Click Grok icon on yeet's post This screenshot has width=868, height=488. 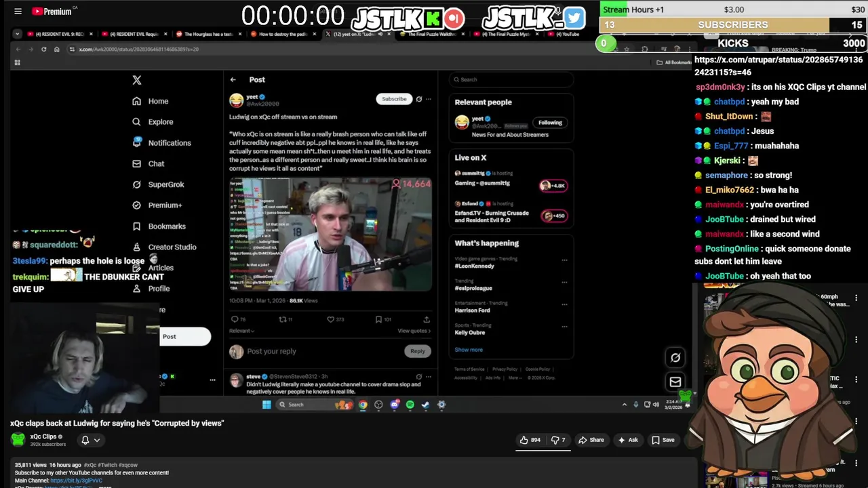(x=419, y=99)
